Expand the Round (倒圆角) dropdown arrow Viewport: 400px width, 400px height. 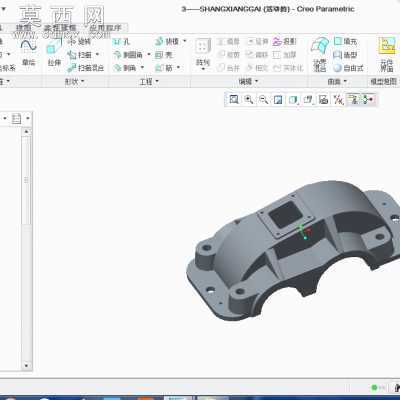(x=149, y=54)
